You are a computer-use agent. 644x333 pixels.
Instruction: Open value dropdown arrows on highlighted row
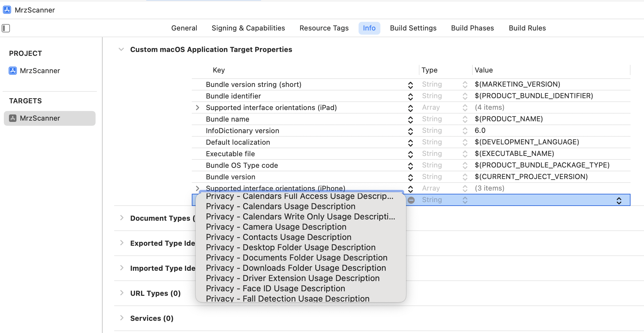pos(619,201)
